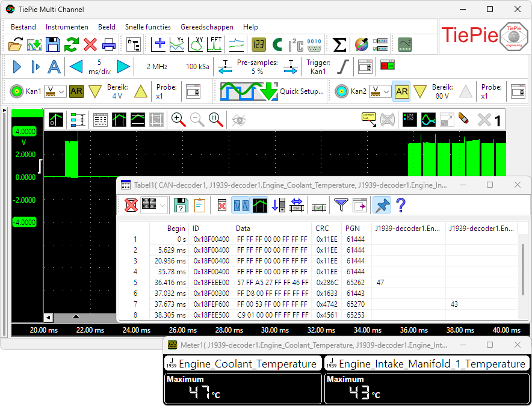Image resolution: width=532 pixels, height=406 pixels.
Task: Expand panel with arrow left of graph
Action: click(4, 111)
